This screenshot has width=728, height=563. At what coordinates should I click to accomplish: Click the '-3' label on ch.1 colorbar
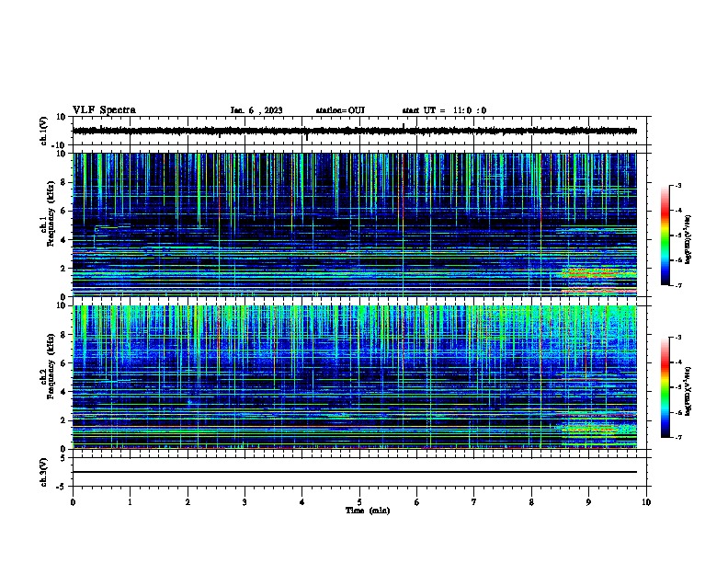pos(678,185)
